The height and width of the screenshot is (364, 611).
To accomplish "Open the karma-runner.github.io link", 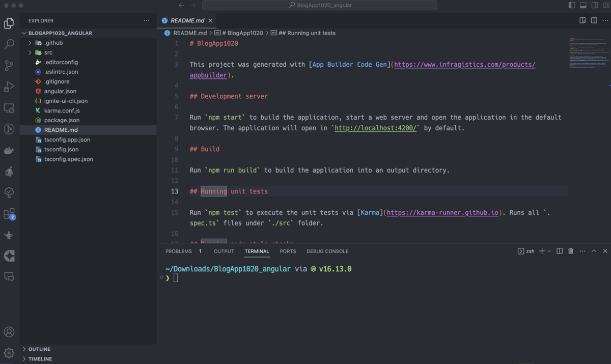I will click(442, 213).
